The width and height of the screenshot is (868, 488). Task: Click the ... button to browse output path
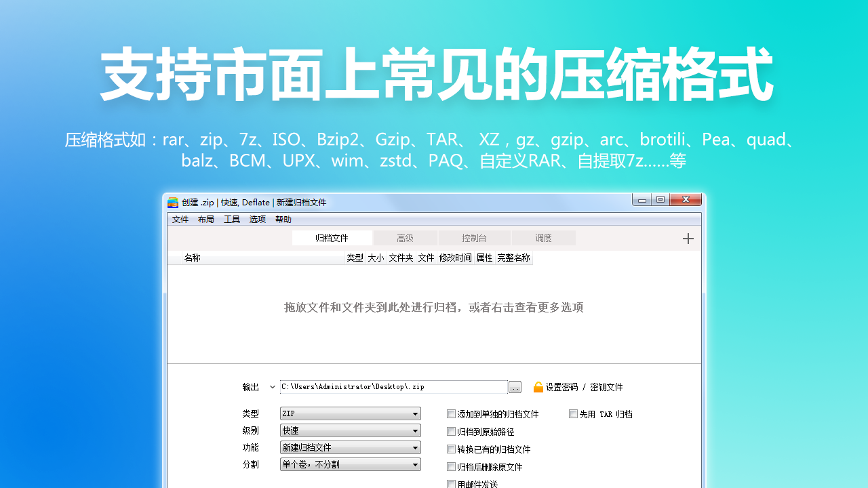tap(515, 387)
